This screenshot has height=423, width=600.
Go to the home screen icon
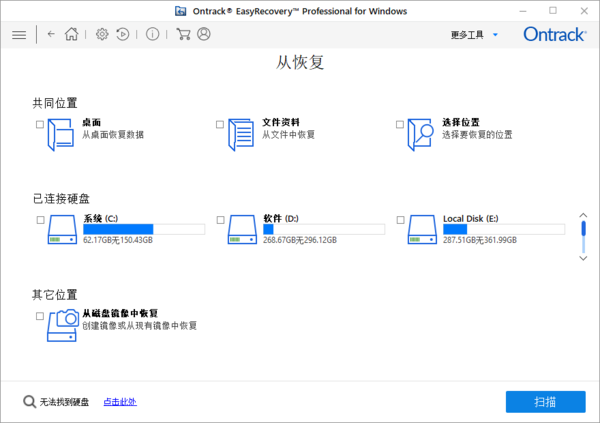71,34
